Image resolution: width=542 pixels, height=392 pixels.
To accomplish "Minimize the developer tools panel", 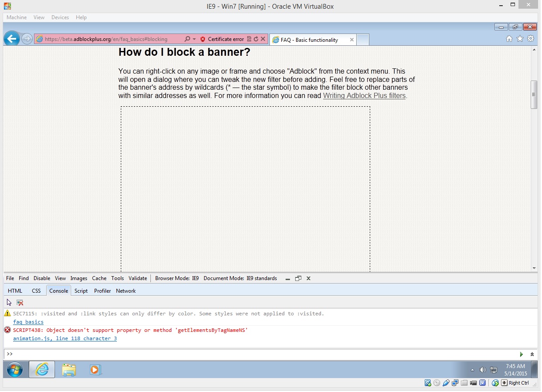I will point(288,278).
